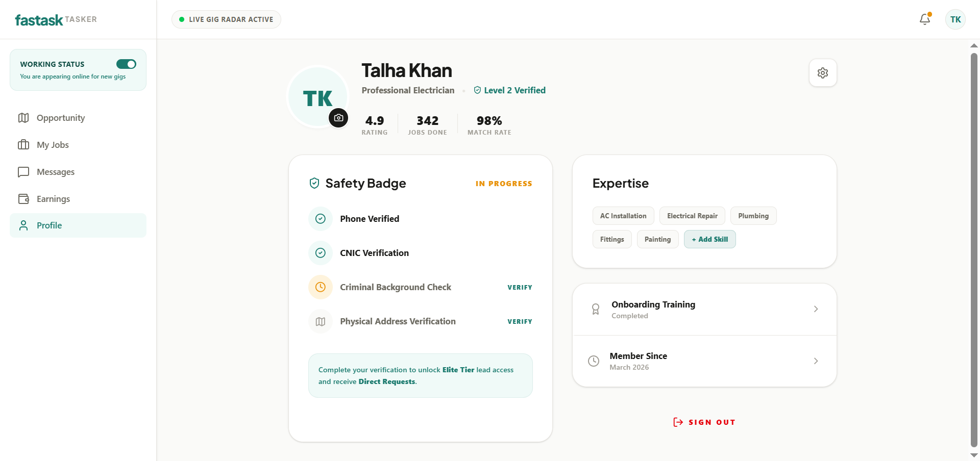
Task: Click Level 2 Verified text
Action: click(x=514, y=90)
